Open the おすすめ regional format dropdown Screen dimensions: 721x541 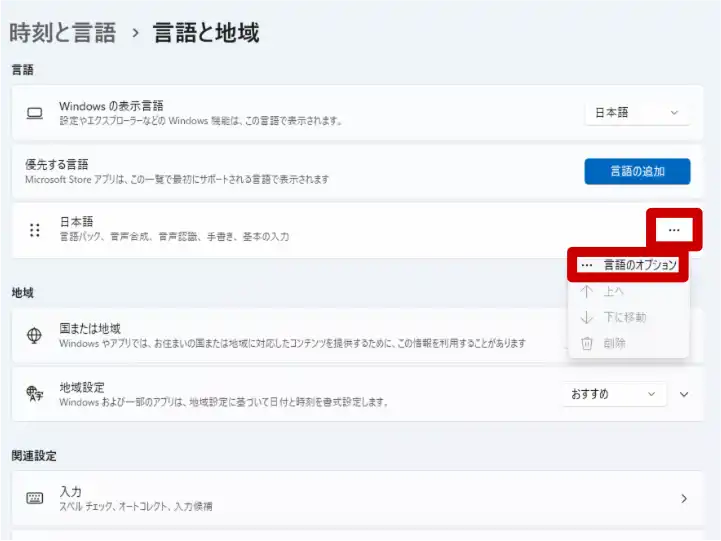[613, 394]
